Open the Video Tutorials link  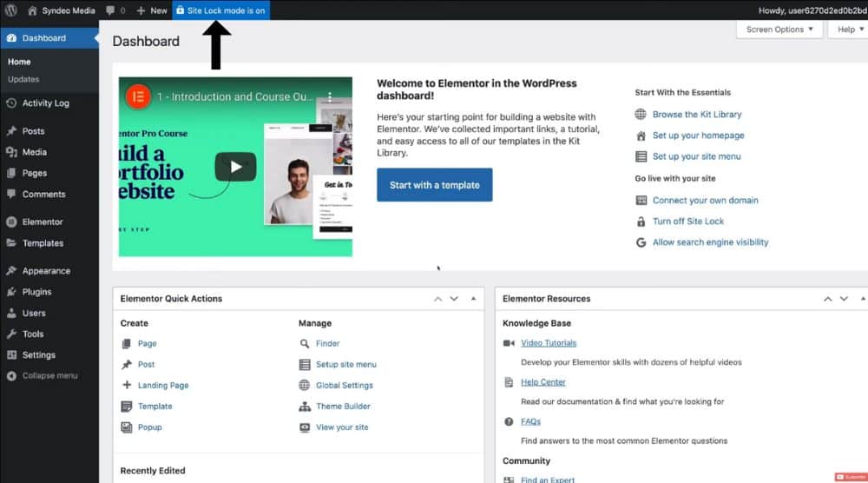click(549, 343)
